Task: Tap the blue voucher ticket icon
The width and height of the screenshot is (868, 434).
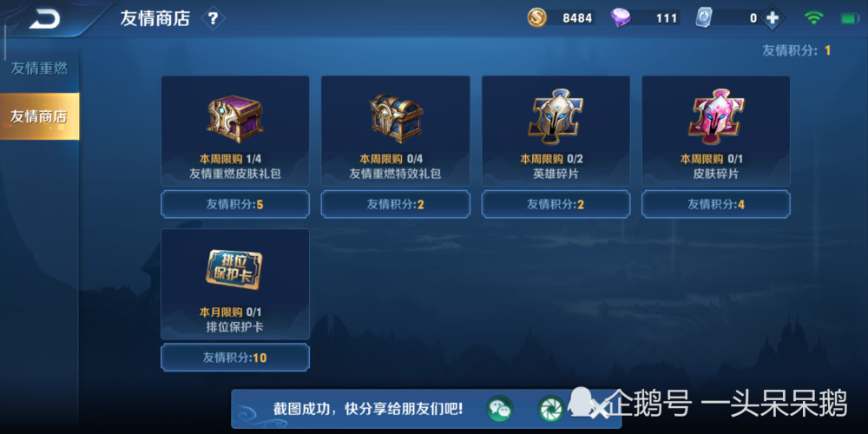Action: pos(704,17)
